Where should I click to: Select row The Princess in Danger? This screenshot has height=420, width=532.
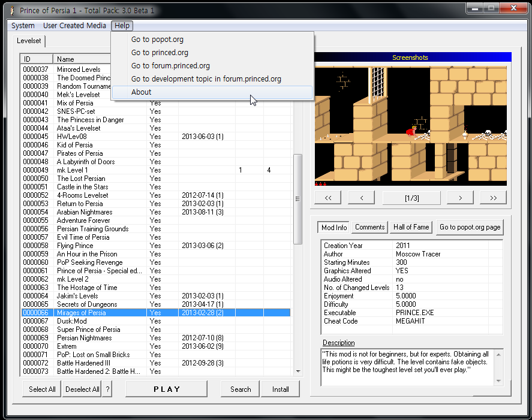point(156,120)
